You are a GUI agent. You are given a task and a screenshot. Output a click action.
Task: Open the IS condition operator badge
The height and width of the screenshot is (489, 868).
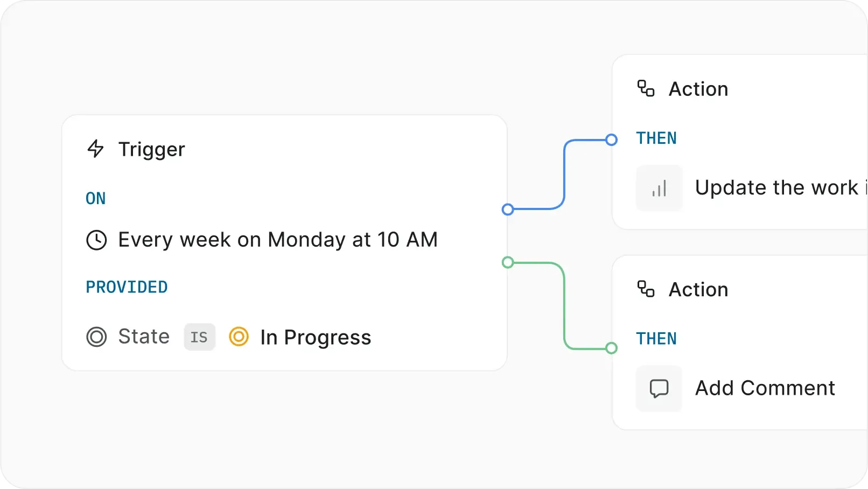click(199, 337)
